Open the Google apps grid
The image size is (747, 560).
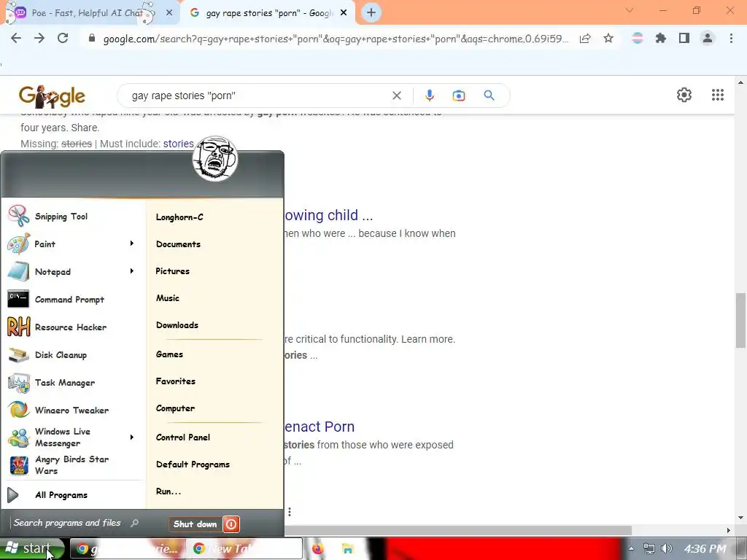tap(718, 95)
